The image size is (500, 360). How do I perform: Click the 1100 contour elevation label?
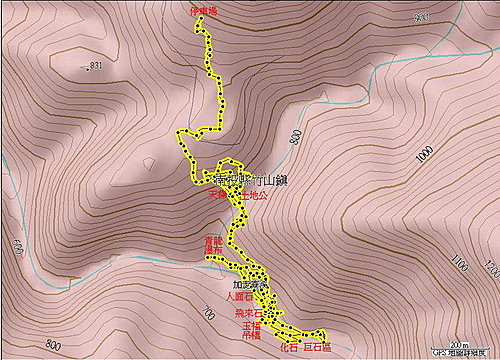[459, 262]
